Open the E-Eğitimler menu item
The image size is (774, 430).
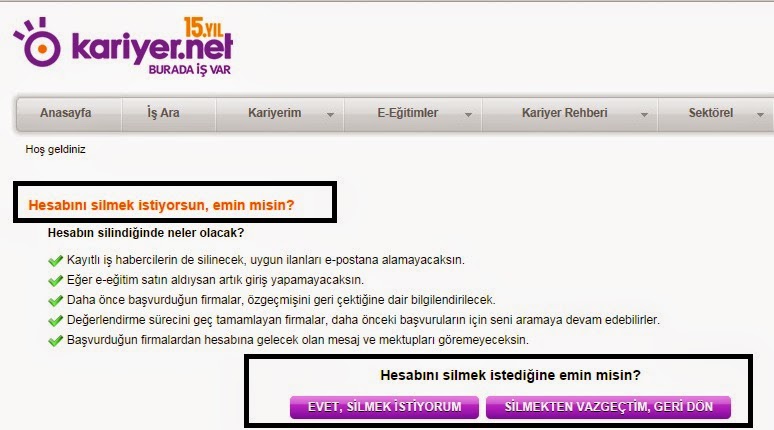click(x=408, y=113)
